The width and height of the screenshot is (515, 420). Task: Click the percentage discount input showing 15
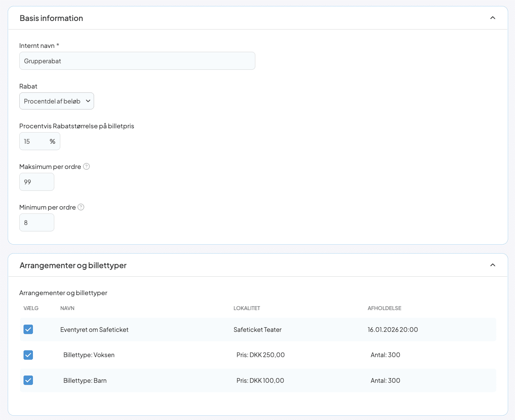pos(34,141)
